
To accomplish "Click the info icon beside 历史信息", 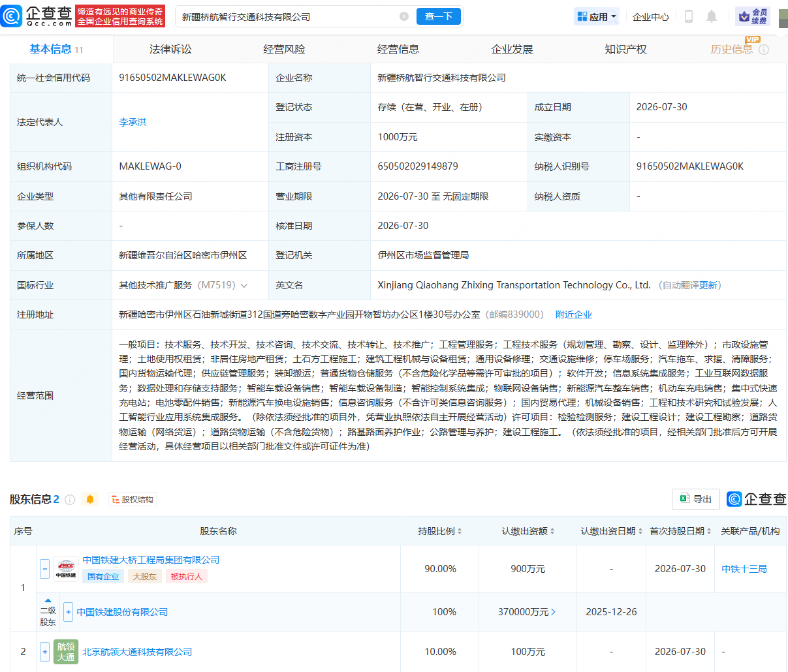I will (x=764, y=50).
